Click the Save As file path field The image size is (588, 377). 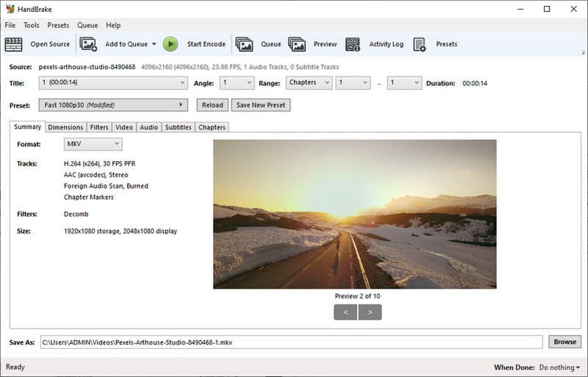coord(290,342)
